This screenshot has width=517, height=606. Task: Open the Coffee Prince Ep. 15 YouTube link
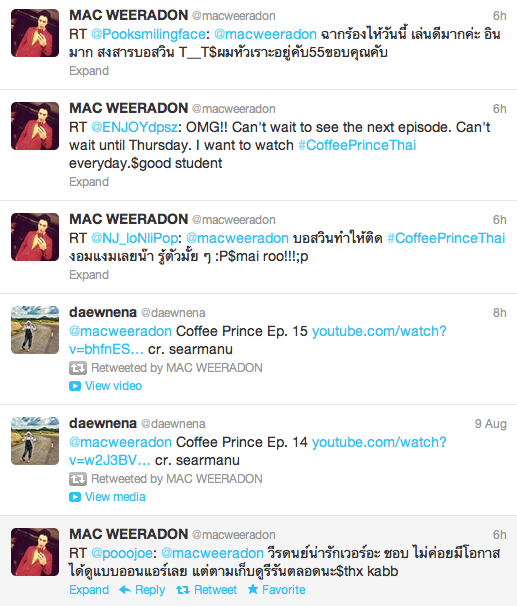tap(258, 340)
